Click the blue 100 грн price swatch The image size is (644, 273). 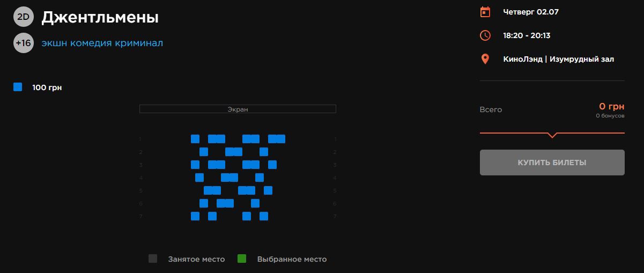18,87
